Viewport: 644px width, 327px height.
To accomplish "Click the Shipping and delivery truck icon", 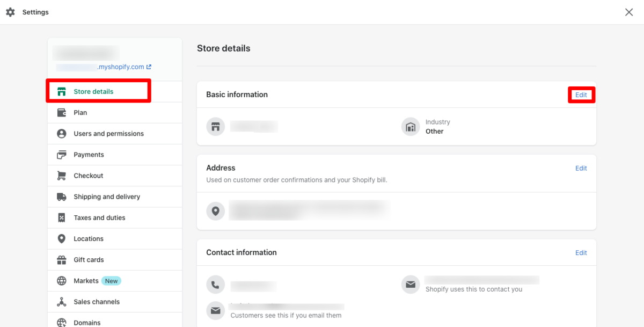I will pos(62,197).
